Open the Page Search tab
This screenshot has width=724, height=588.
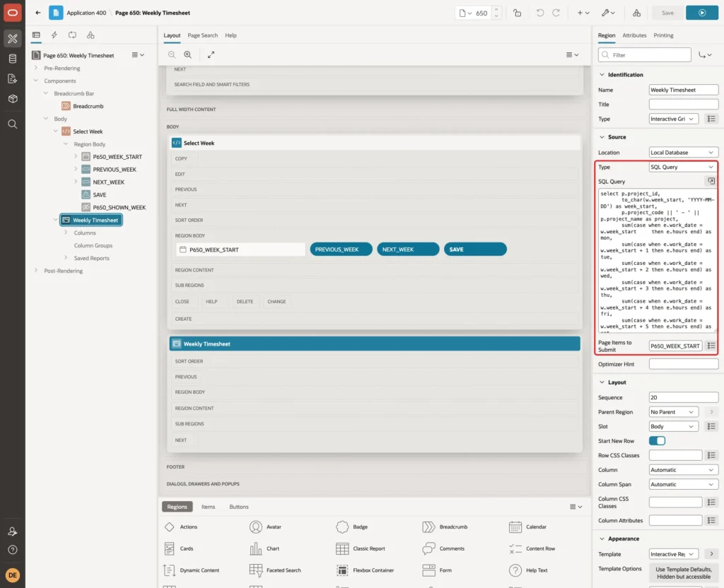[202, 35]
